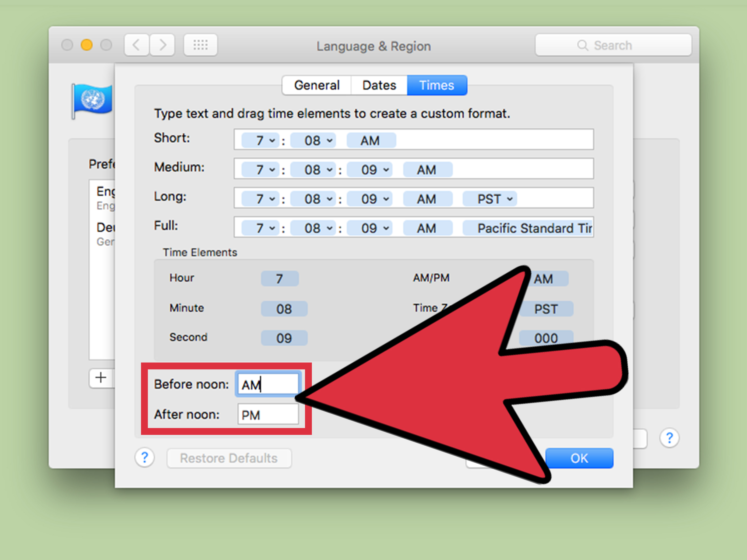
Task: Click the After noon text field
Action: click(x=268, y=414)
